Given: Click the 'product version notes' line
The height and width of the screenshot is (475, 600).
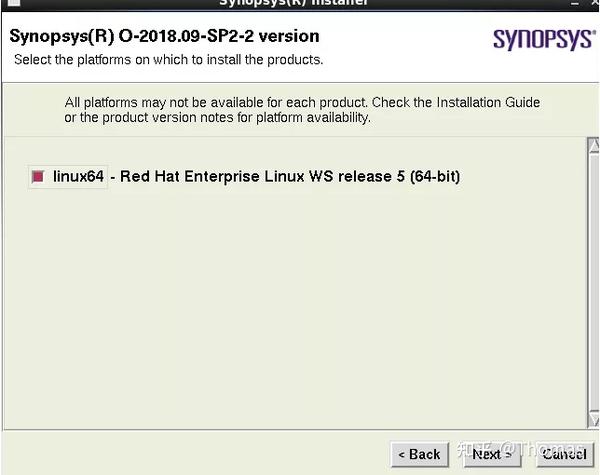Looking at the screenshot, I should pos(217,118).
